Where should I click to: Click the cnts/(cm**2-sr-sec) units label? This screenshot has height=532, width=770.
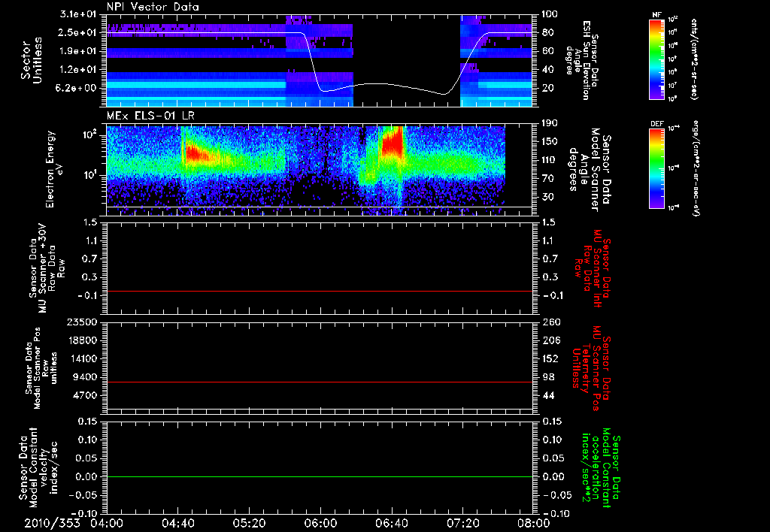coord(694,59)
